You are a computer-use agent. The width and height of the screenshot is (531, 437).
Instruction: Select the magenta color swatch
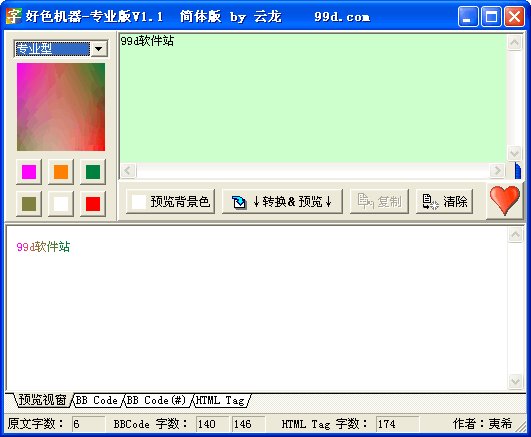29,172
